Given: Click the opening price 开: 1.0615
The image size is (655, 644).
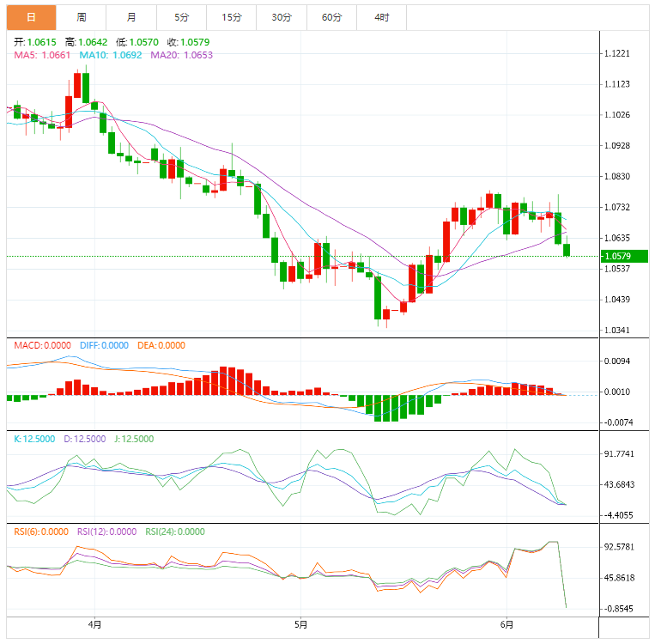Looking at the screenshot, I should coord(35,42).
